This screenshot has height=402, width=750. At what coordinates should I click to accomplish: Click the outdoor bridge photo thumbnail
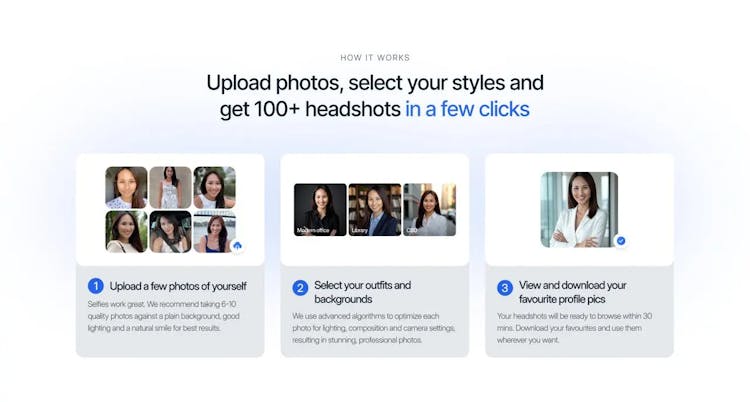(214, 232)
